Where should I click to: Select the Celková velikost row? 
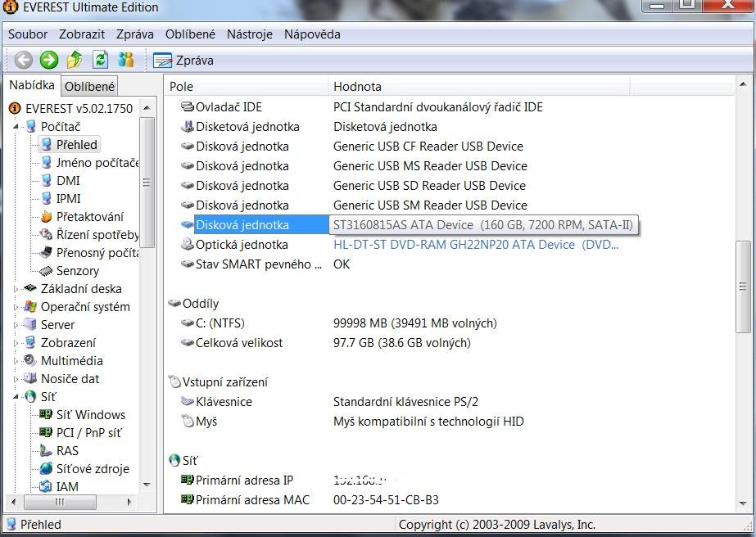(325, 343)
